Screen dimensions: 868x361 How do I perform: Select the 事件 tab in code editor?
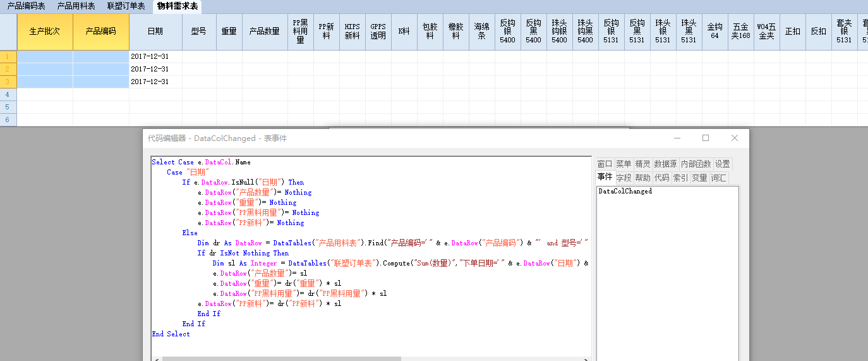tap(605, 177)
